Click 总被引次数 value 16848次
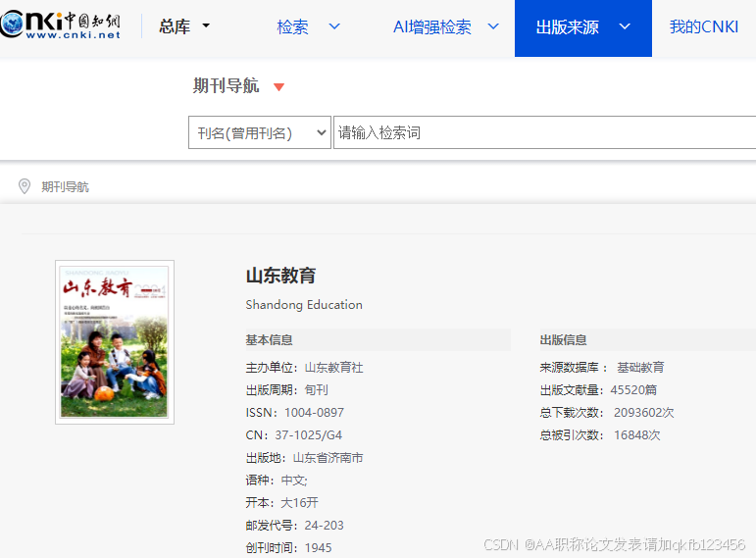Image resolution: width=756 pixels, height=558 pixels. (637, 435)
